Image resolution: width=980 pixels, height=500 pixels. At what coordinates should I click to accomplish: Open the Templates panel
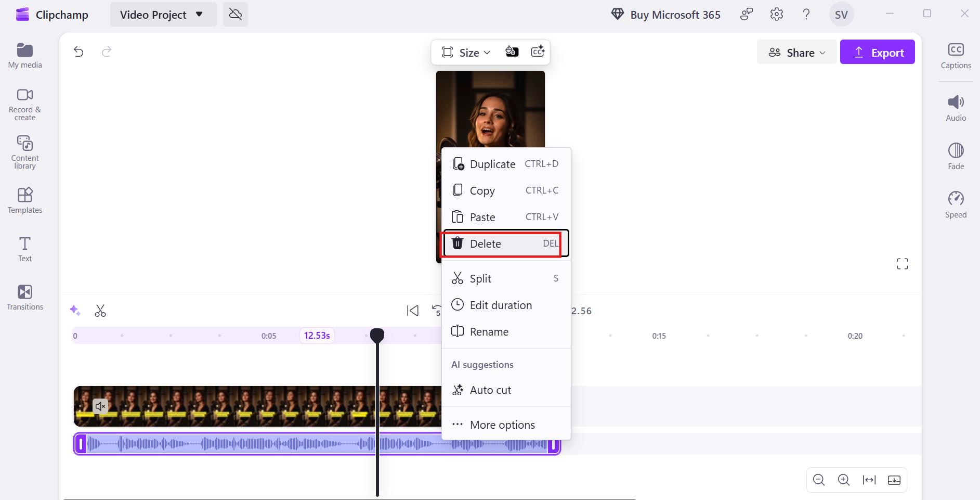coord(25,200)
